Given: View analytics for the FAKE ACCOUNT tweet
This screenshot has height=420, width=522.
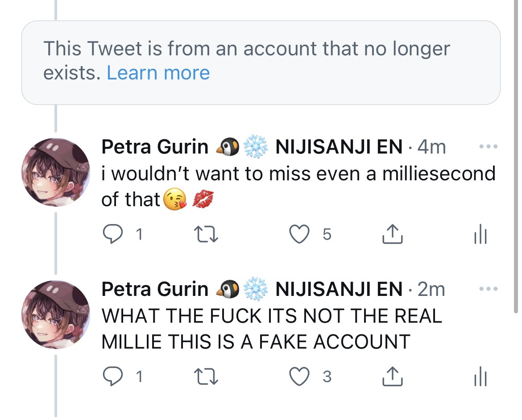Looking at the screenshot, I should (480, 376).
